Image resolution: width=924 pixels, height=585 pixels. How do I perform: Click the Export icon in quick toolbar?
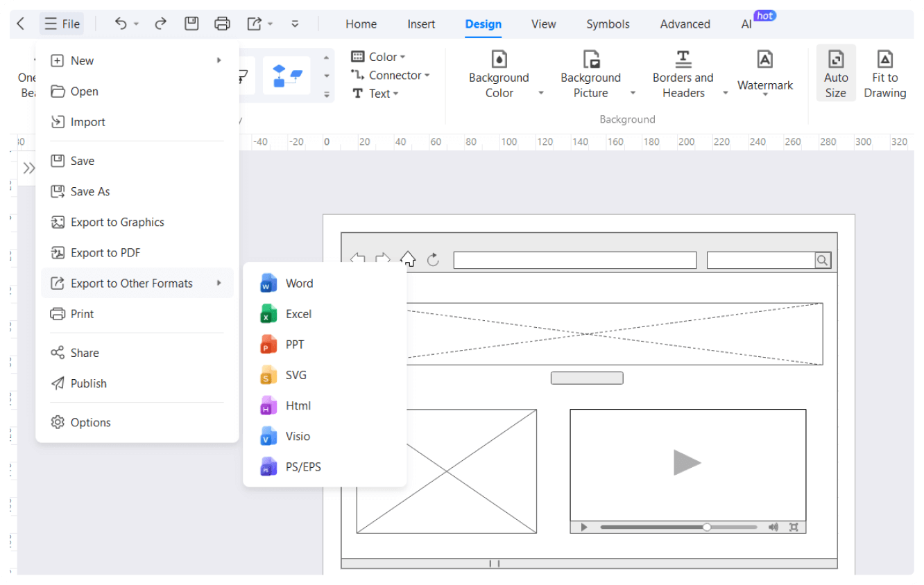coord(254,24)
